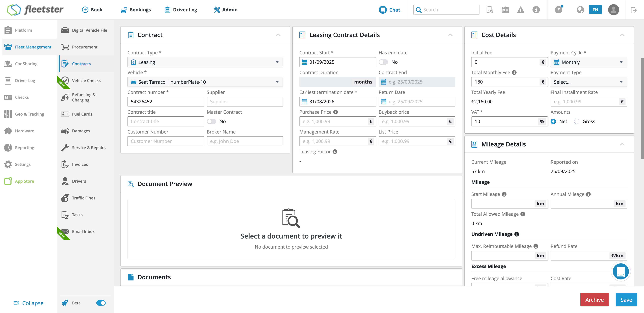
Task: Open the floating chat bubble icon
Action: point(621,272)
